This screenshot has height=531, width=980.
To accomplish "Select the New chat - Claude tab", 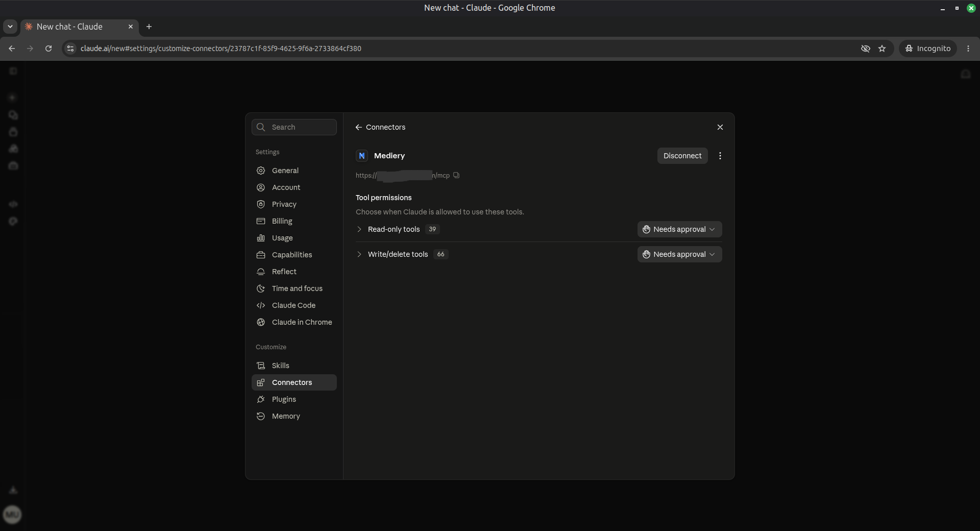I will point(79,27).
